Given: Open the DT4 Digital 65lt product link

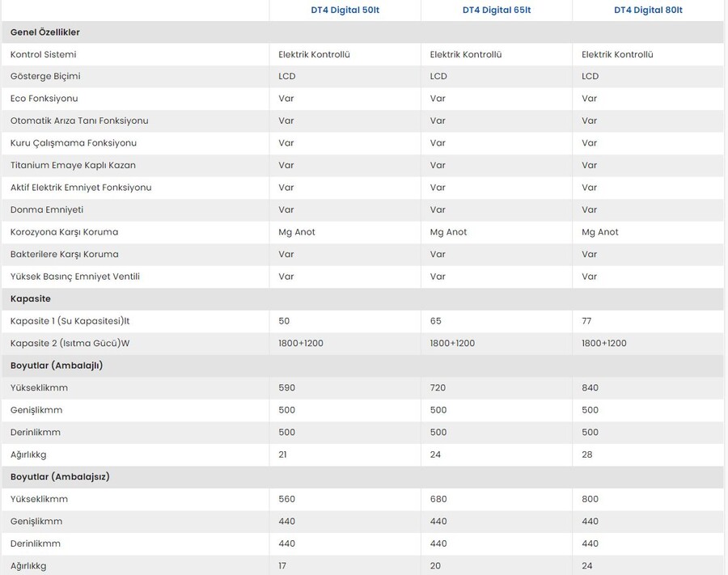Looking at the screenshot, I should [497, 10].
